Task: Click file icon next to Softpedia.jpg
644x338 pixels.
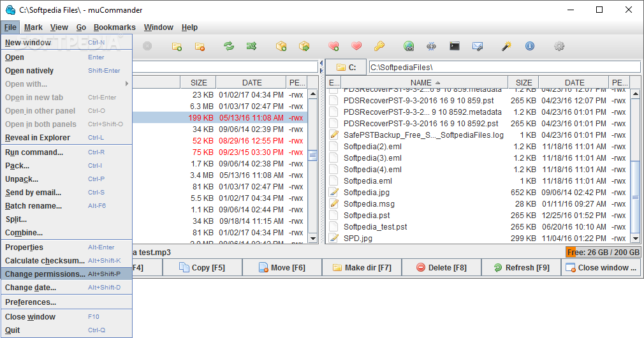Action: pyautogui.click(x=334, y=192)
